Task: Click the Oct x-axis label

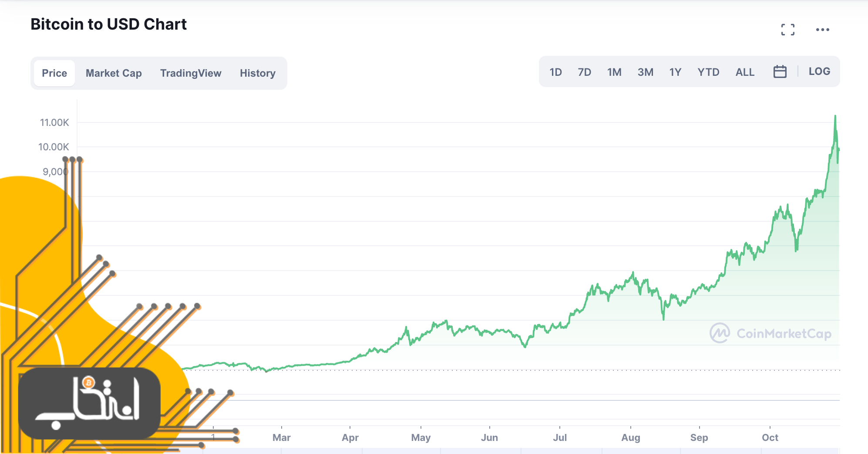Action: click(770, 437)
